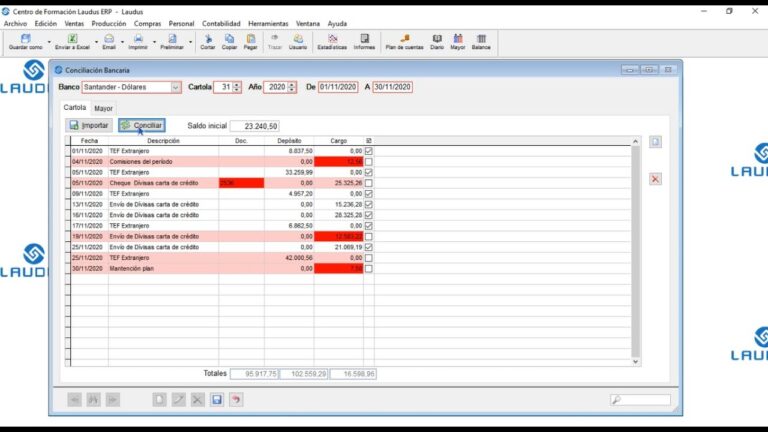Click the Fecha column header

tap(89, 141)
